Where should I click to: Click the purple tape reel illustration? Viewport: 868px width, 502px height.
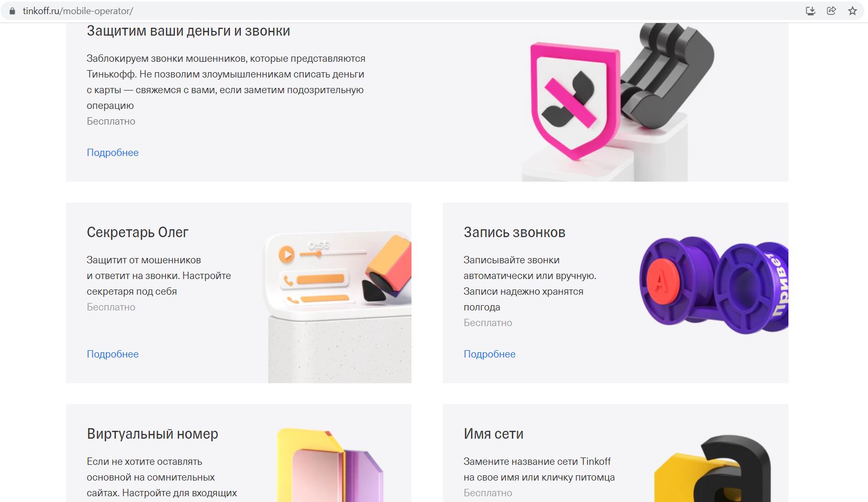click(x=714, y=285)
